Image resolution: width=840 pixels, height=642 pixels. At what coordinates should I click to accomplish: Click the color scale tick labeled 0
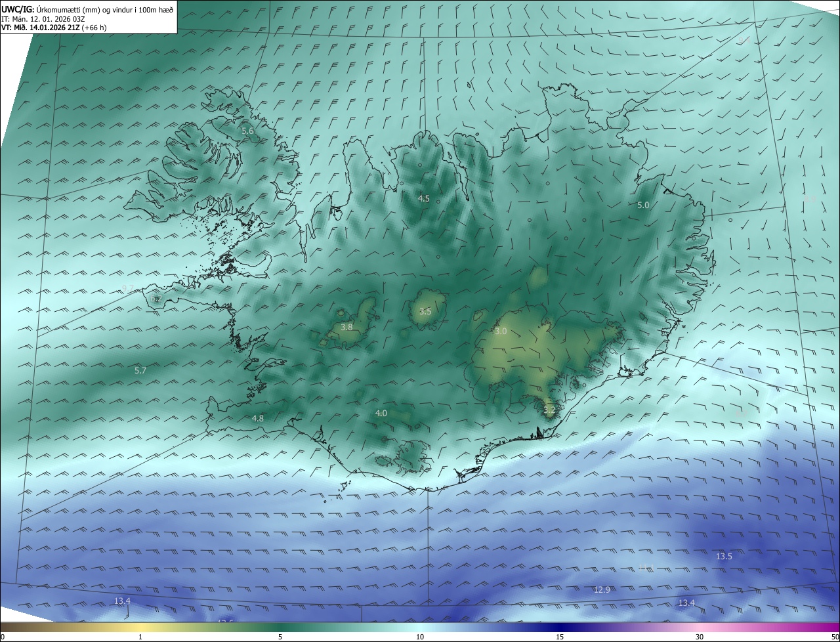pos(3,637)
